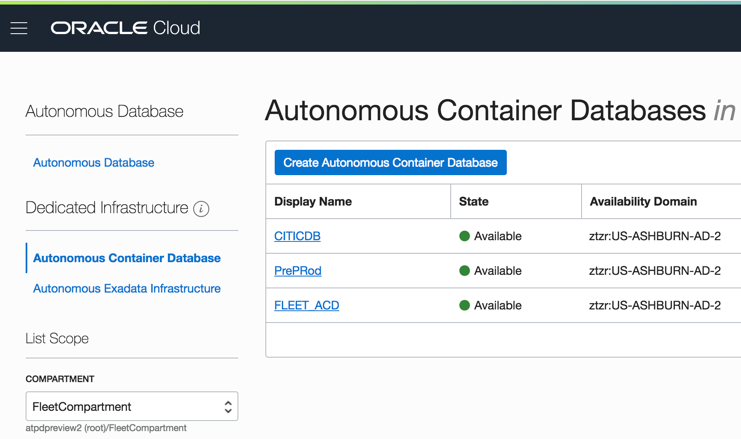741x439 pixels.
Task: Open the hamburger navigation menu
Action: [x=19, y=28]
